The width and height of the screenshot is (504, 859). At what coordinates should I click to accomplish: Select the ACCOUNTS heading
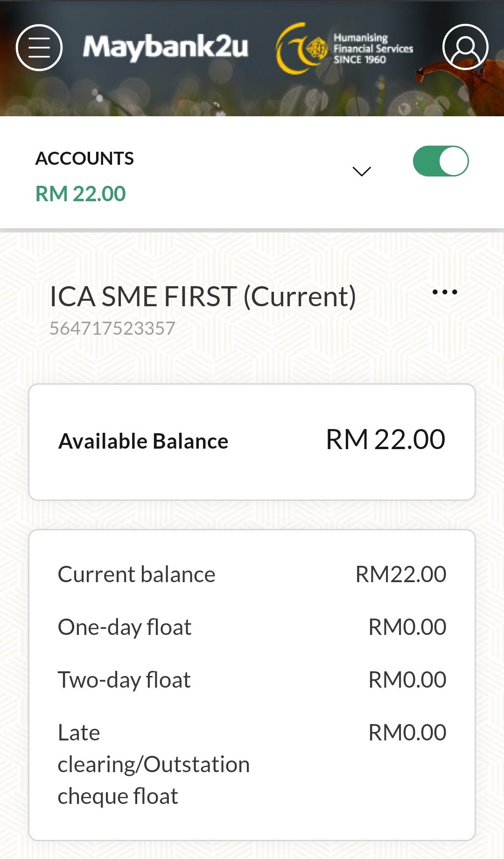[x=84, y=159]
